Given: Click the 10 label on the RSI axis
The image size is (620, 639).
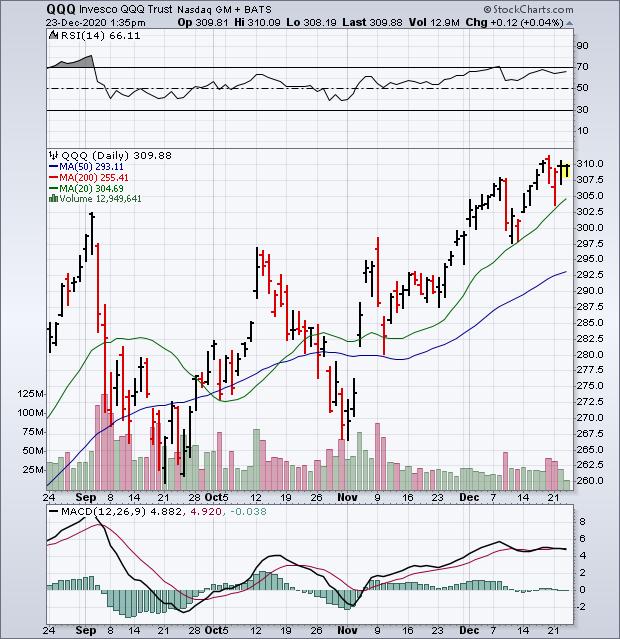Looking at the screenshot, I should [582, 131].
